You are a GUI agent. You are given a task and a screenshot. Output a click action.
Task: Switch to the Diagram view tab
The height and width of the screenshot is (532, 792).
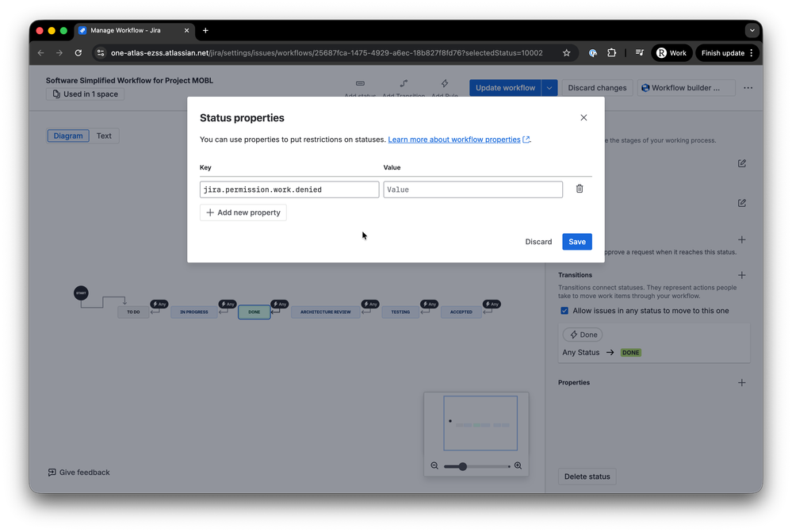pos(68,136)
